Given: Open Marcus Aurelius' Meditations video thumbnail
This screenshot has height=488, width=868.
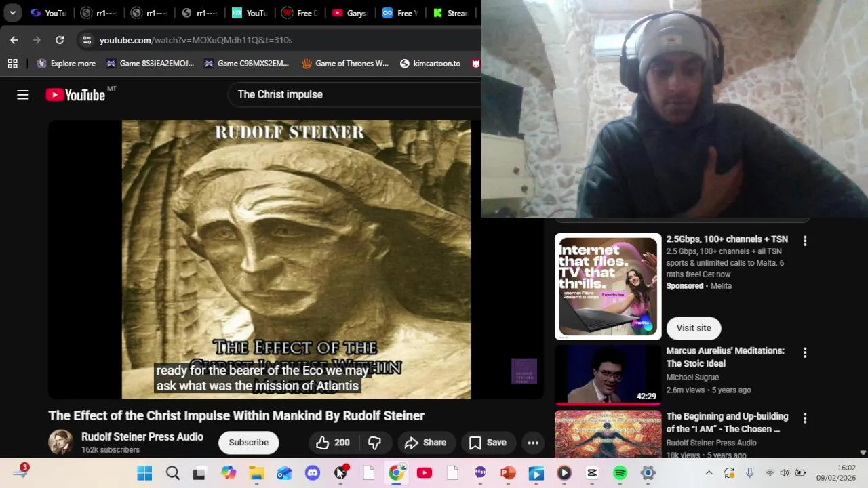Looking at the screenshot, I should tap(608, 375).
